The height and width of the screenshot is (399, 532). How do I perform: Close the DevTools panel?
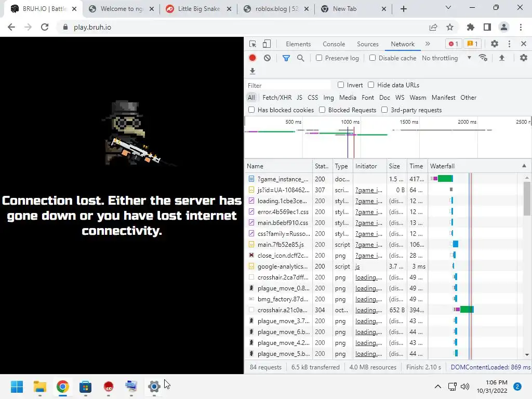point(524,44)
